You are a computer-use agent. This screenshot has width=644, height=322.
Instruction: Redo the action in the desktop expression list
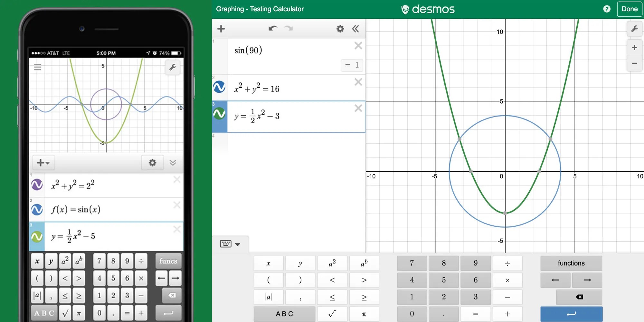(x=289, y=28)
